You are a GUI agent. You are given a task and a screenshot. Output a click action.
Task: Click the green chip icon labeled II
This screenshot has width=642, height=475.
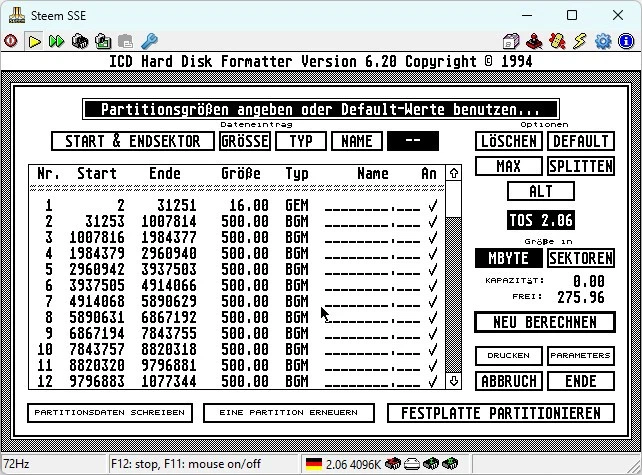[450, 464]
